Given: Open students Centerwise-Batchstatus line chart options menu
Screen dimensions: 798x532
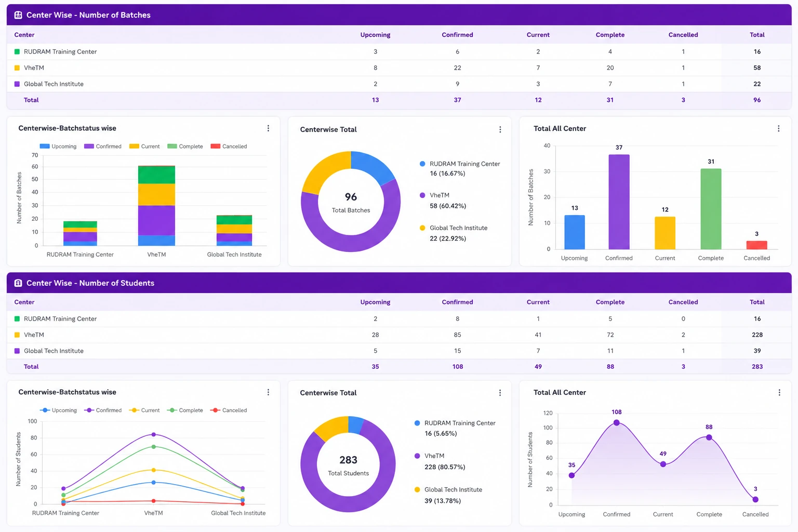Looking at the screenshot, I should pyautogui.click(x=268, y=392).
